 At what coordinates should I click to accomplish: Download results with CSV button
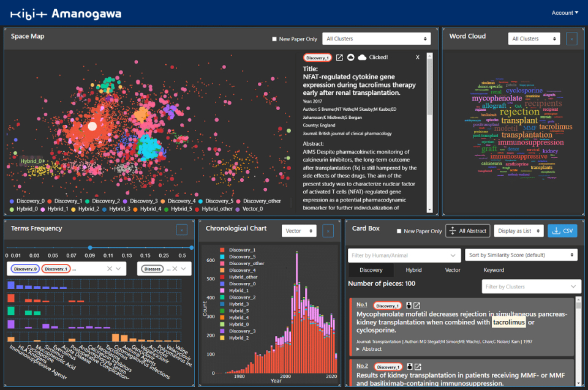coord(562,231)
